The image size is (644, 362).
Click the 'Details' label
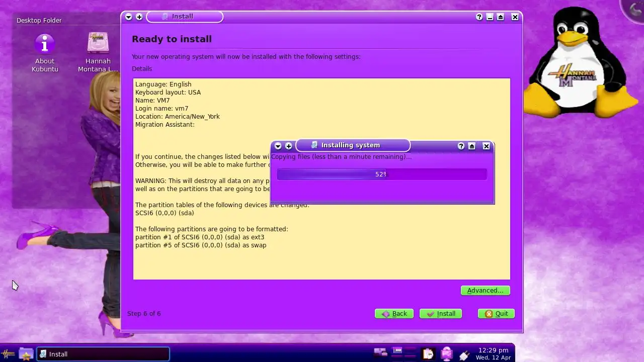142,69
